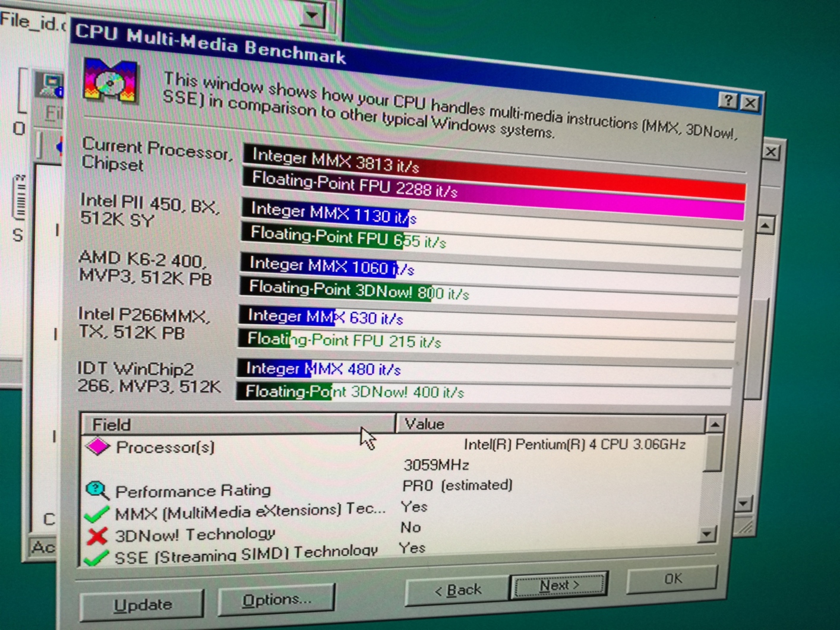Click the CPU Multi-Media Benchmark module icon
This screenshot has width=840, height=630.
[110, 81]
